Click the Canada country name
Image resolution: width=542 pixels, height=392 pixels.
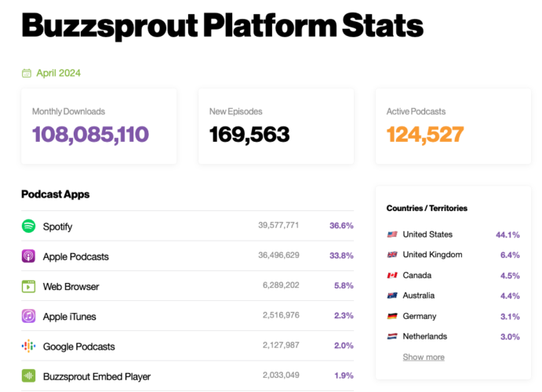tap(417, 275)
